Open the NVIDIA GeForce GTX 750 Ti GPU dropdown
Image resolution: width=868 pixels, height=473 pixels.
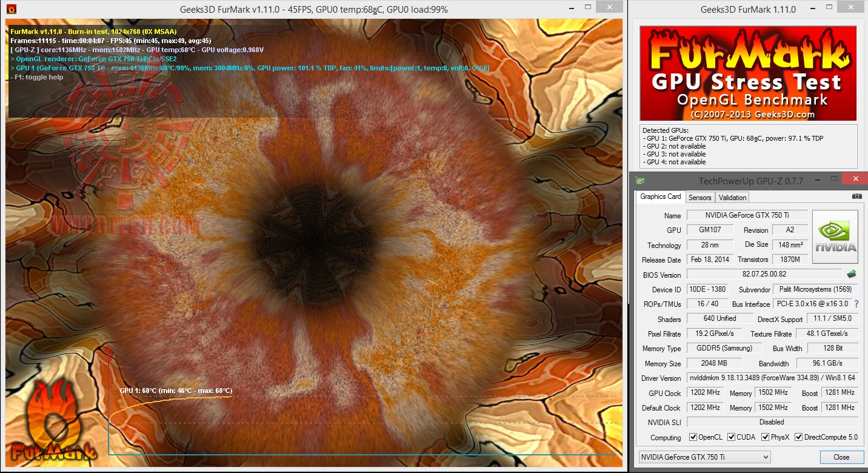pyautogui.click(x=704, y=457)
